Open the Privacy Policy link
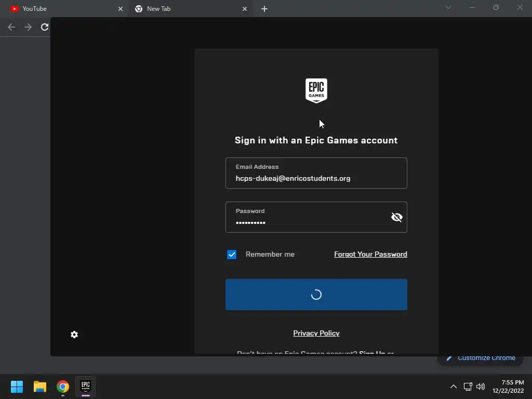Viewport: 532px width, 399px height. pyautogui.click(x=316, y=333)
